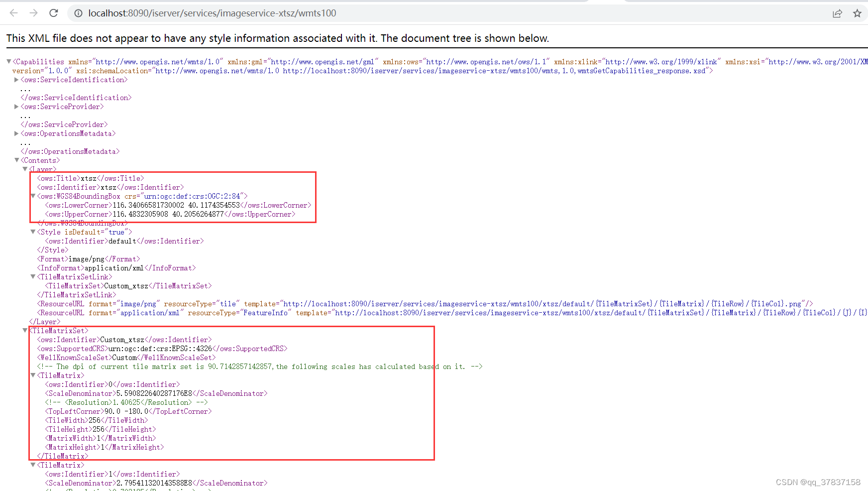
Task: Select closing ows:ServiceIdentification tag
Action: [76, 98]
